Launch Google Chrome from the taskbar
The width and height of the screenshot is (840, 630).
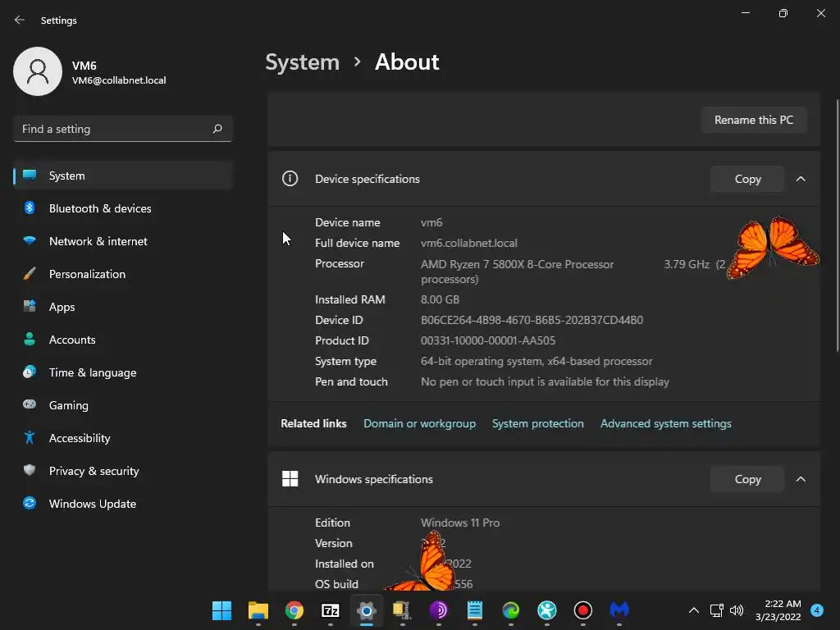[x=294, y=610]
